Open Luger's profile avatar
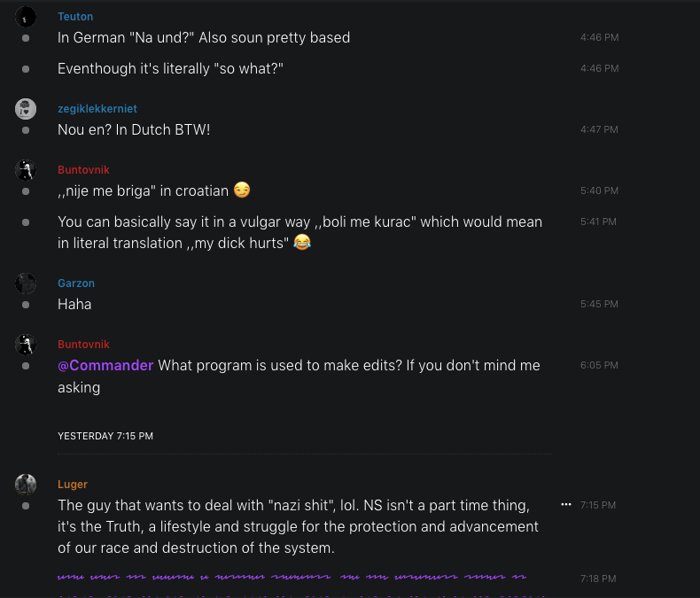The image size is (700, 598). 26,484
